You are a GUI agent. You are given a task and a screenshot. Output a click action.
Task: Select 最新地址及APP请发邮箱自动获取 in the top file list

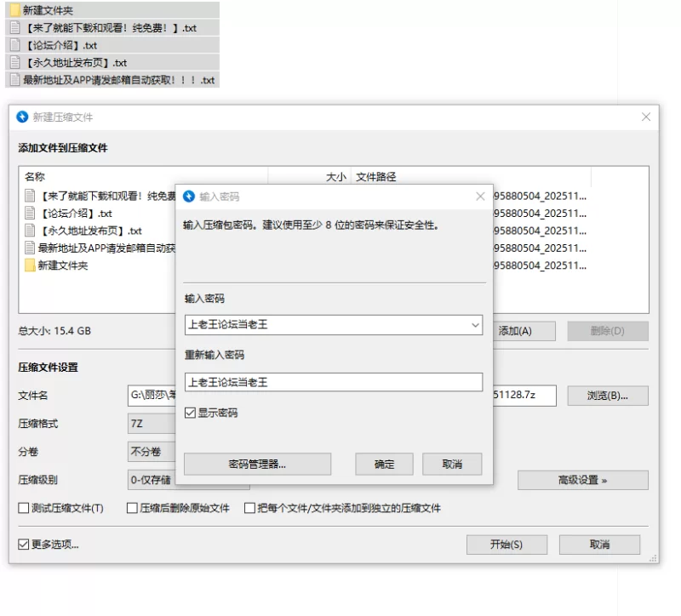coord(112,79)
